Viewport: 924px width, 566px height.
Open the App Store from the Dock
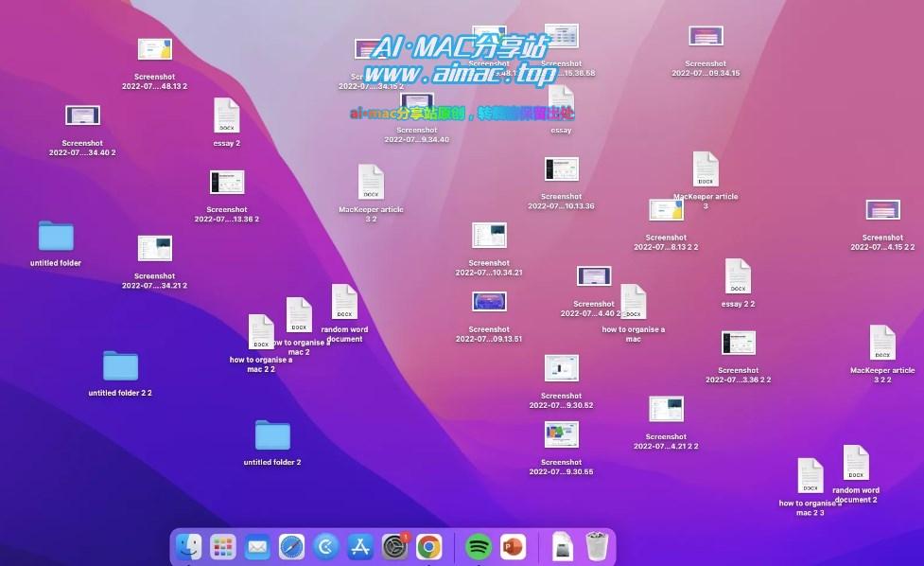[360, 547]
